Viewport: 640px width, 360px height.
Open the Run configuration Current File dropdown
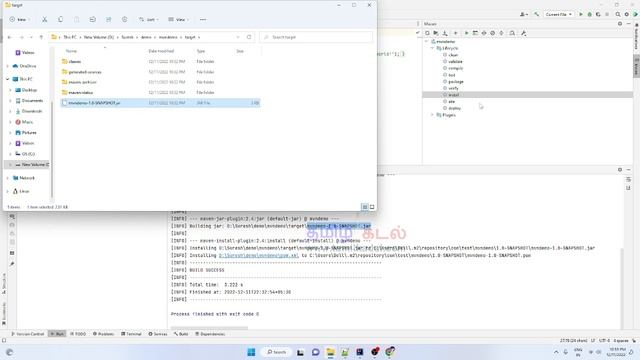click(x=558, y=14)
